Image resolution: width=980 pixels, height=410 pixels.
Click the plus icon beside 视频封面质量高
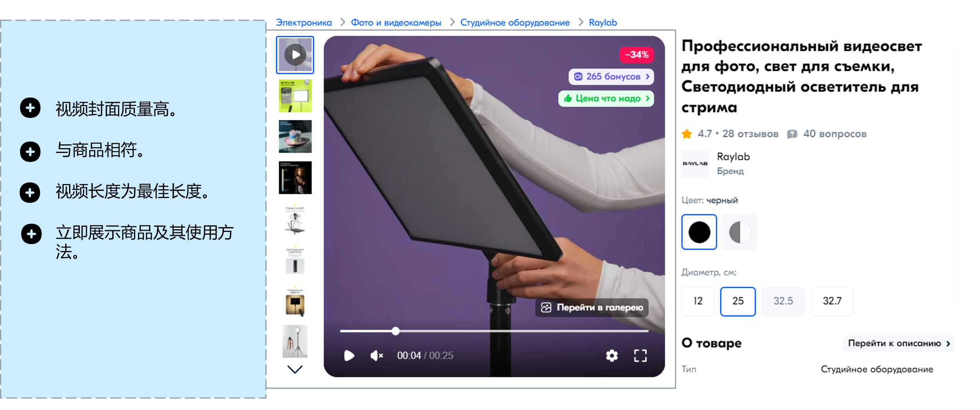pos(30,108)
